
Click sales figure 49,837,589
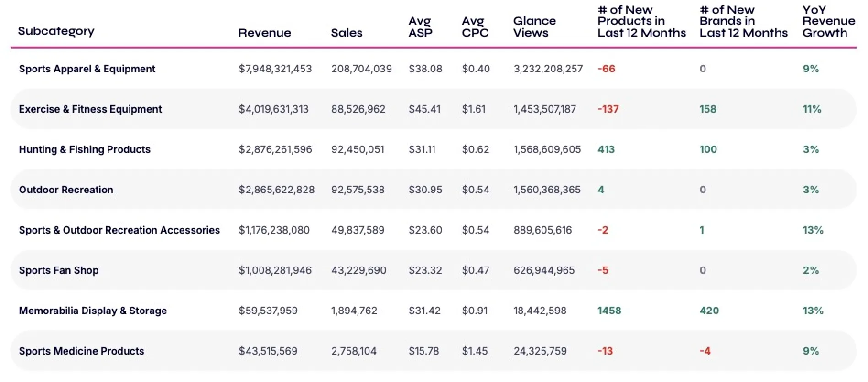coord(358,230)
